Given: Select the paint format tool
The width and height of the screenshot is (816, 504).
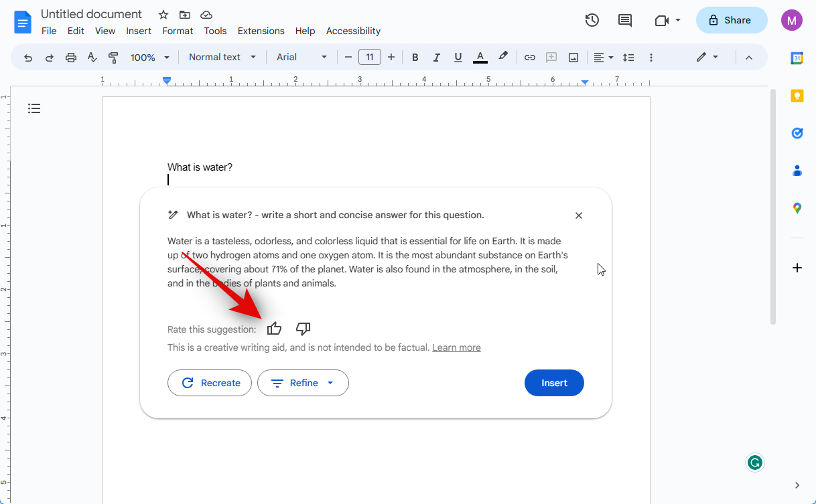Looking at the screenshot, I should [113, 58].
